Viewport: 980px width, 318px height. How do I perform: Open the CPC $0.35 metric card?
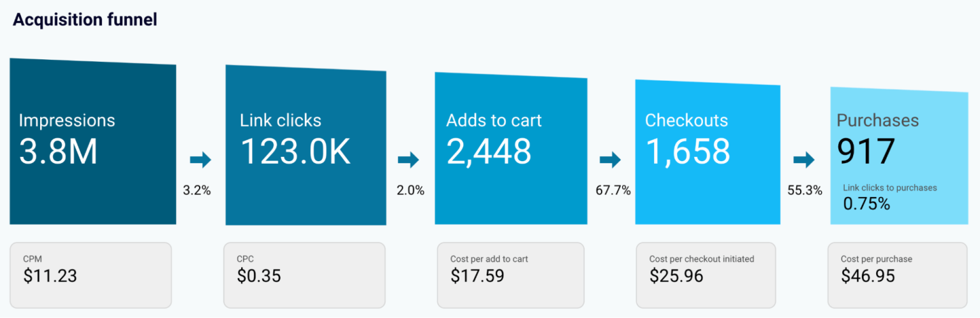[304, 275]
